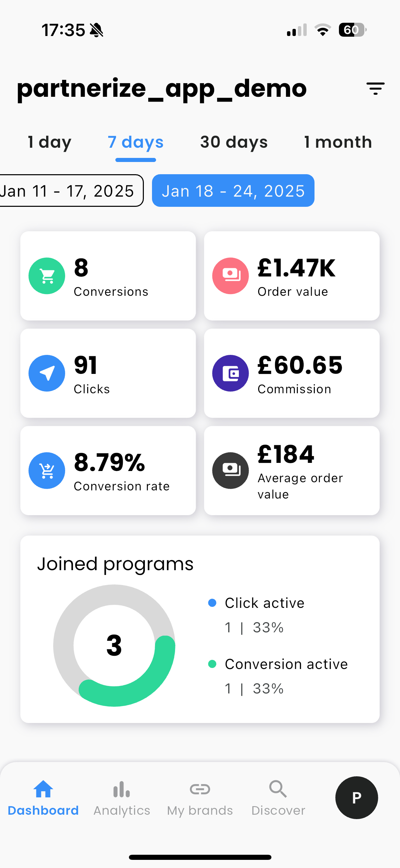Tap the Conversion rate cart icon
The width and height of the screenshot is (400, 868).
coord(47,471)
